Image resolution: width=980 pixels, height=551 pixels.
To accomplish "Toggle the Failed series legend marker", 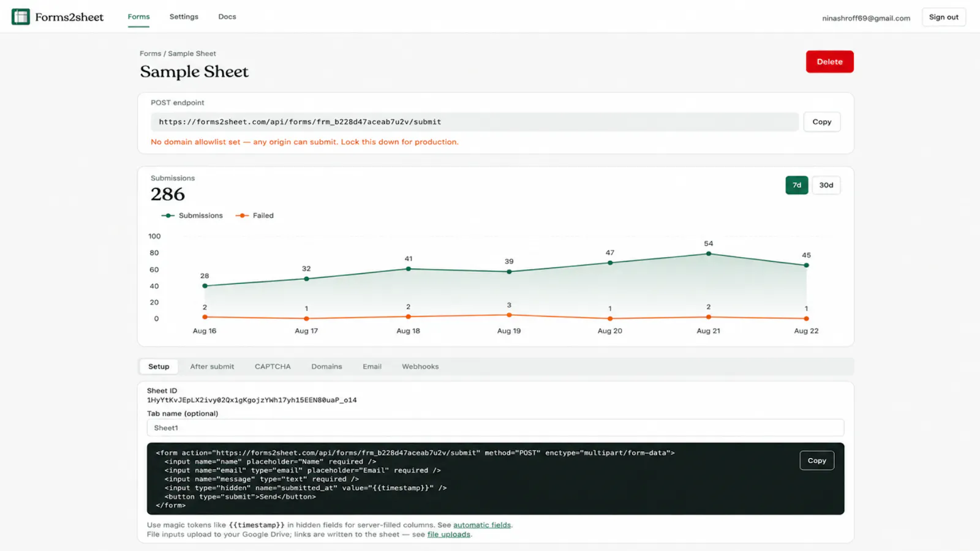I will pos(242,216).
